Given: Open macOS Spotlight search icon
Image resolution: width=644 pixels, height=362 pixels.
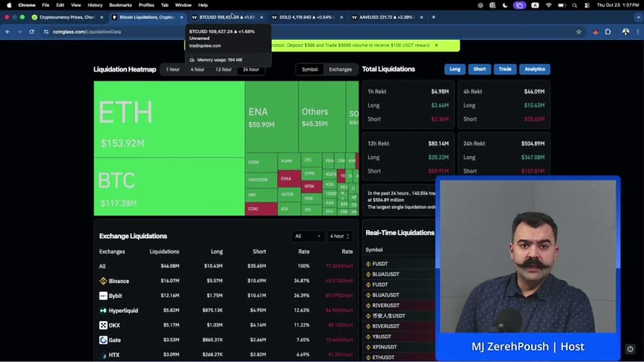Looking at the screenshot, I should click(x=575, y=5).
